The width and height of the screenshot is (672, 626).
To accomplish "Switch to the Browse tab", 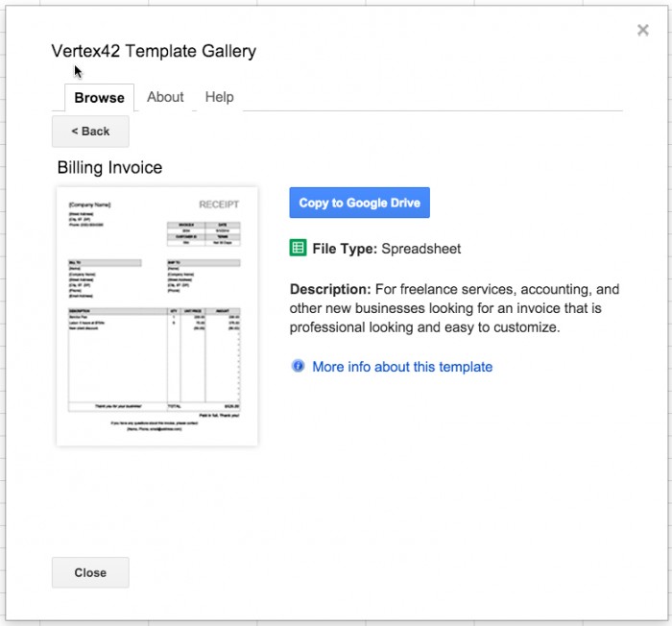I will pos(99,98).
